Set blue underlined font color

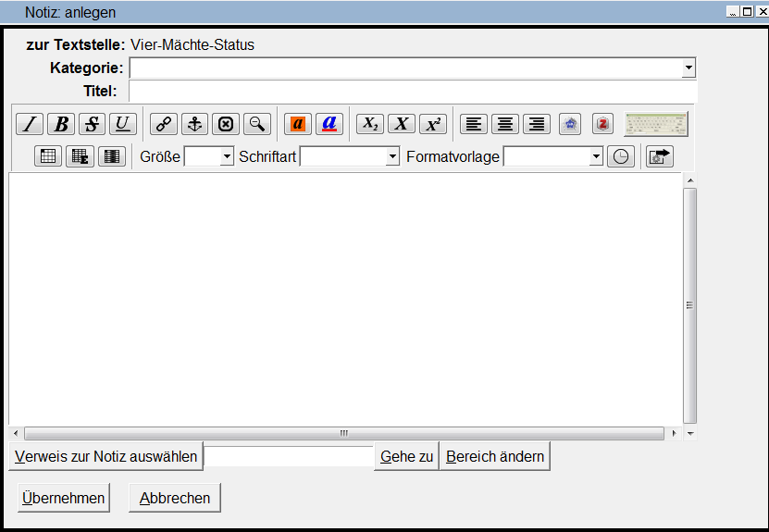pyautogui.click(x=329, y=124)
